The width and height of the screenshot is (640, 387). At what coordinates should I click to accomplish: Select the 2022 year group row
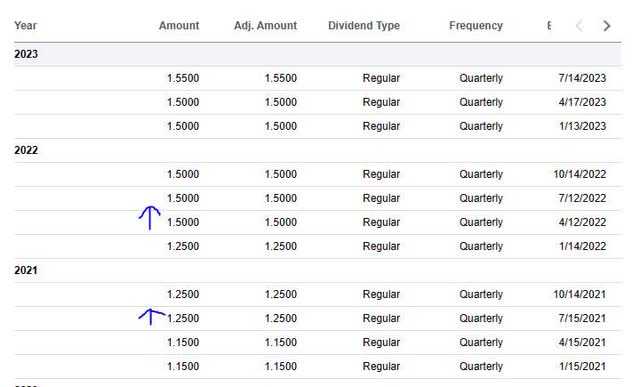318,150
